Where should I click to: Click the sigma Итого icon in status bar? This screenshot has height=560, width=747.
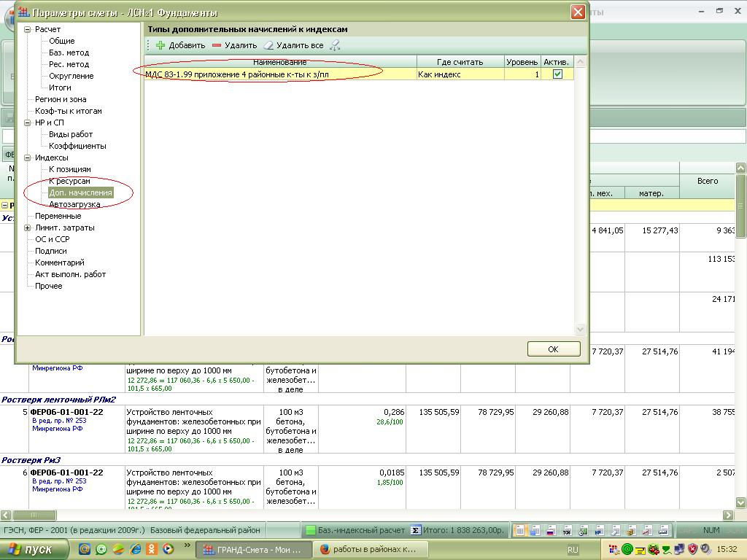(416, 530)
